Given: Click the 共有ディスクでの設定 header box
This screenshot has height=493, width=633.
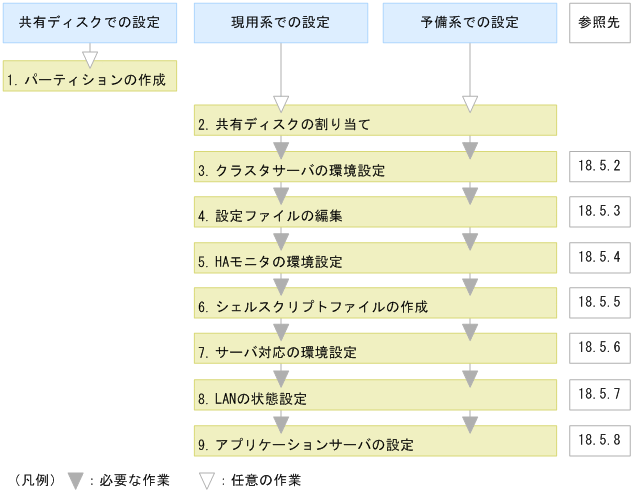Looking at the screenshot, I should pos(89,23).
